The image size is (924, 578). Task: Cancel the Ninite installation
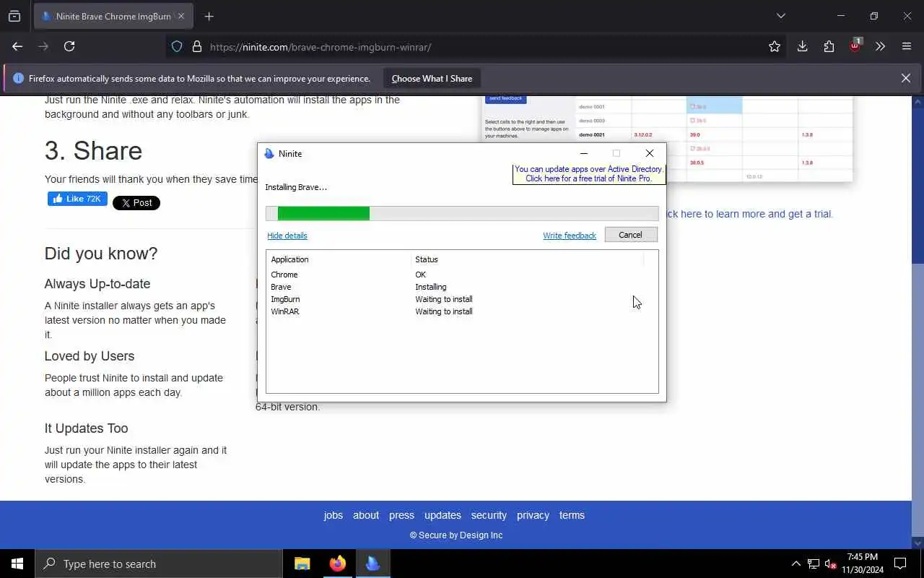pos(630,235)
